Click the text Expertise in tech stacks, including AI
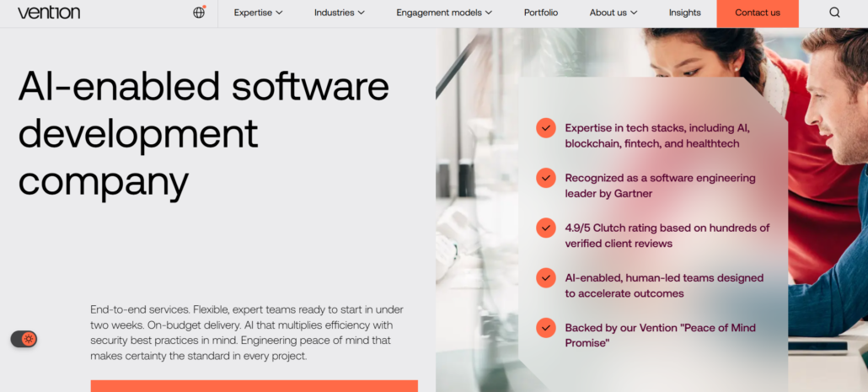 657,136
